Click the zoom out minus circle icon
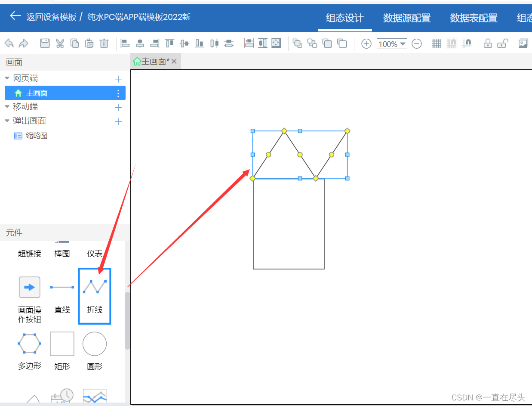Image resolution: width=532 pixels, height=406 pixels. 416,44
